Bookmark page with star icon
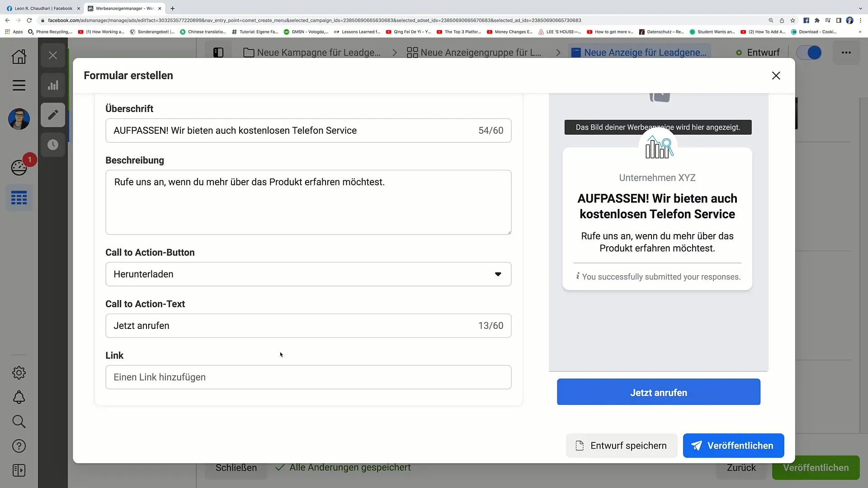 pyautogui.click(x=793, y=20)
